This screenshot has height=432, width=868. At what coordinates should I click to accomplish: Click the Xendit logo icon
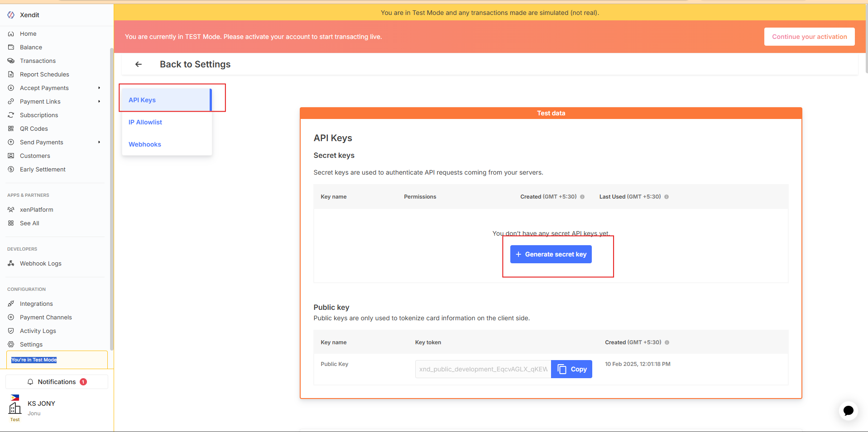pos(11,15)
